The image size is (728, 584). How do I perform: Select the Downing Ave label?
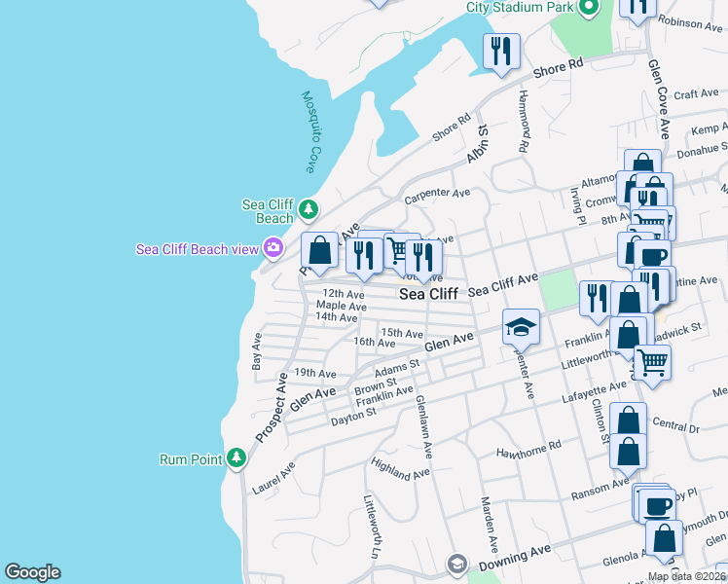click(x=515, y=558)
